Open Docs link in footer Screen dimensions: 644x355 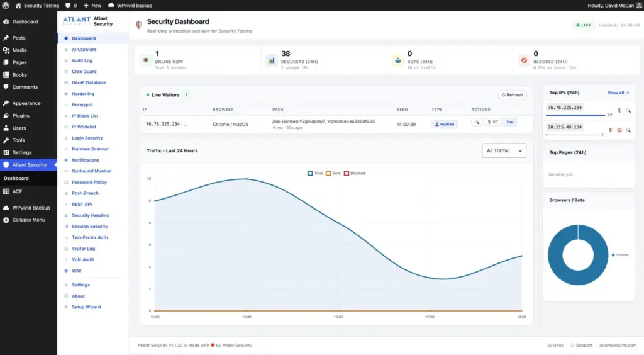tap(555, 345)
